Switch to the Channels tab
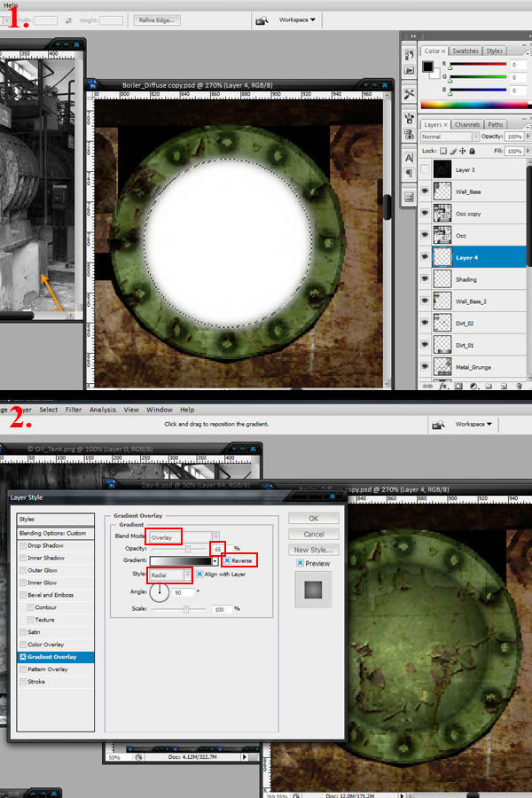This screenshot has width=532, height=798. (x=467, y=125)
